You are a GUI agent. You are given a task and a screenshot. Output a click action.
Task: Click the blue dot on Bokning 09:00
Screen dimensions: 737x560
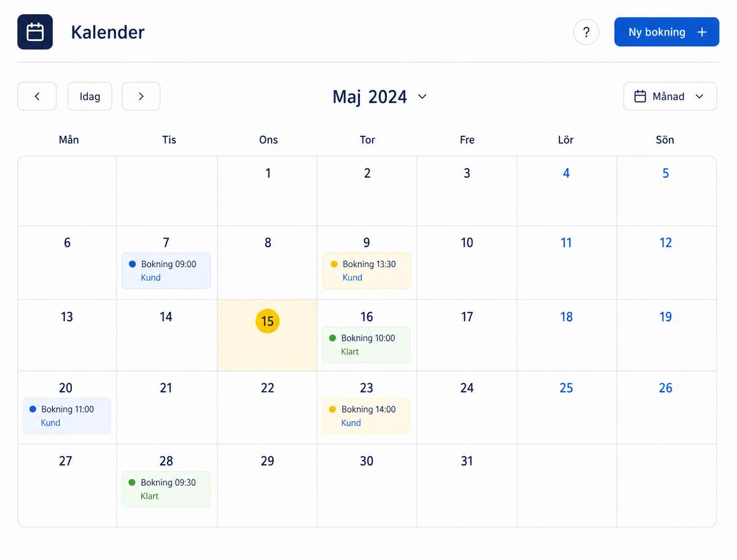[132, 264]
